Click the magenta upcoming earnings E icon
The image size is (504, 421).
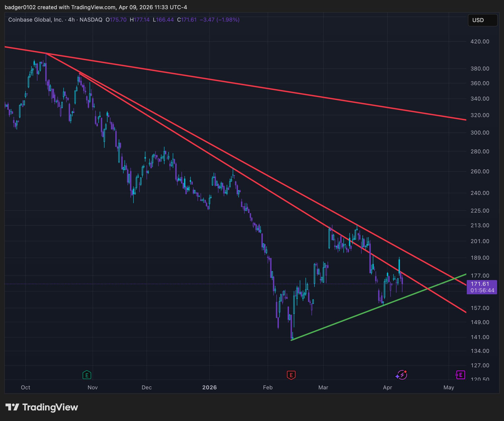coord(460,375)
